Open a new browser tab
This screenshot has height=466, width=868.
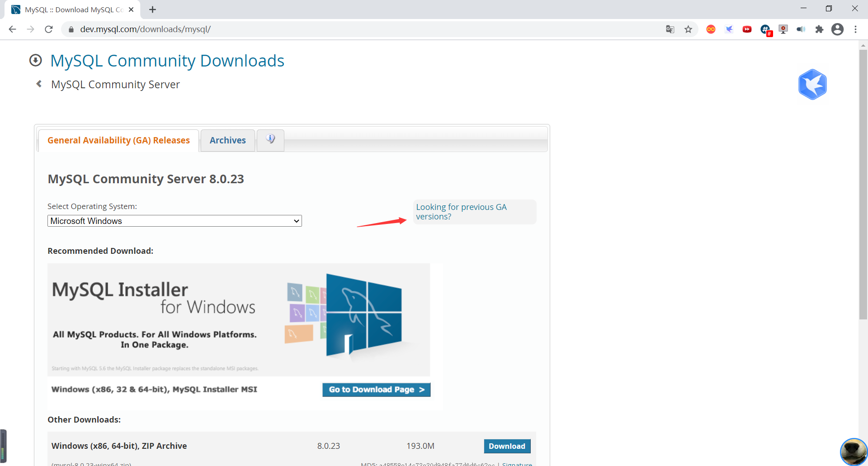(153, 10)
